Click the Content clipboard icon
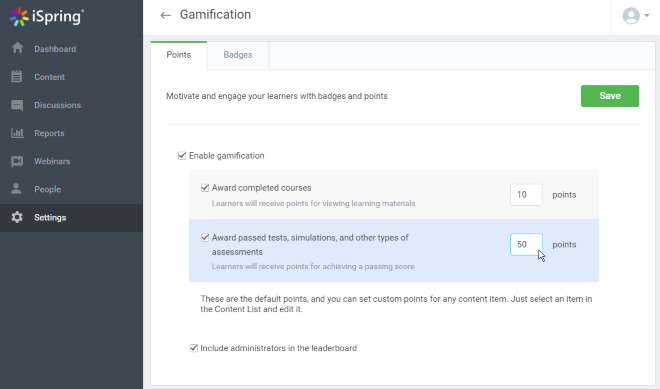Screen dimensions: 660x389 [x=17, y=76]
